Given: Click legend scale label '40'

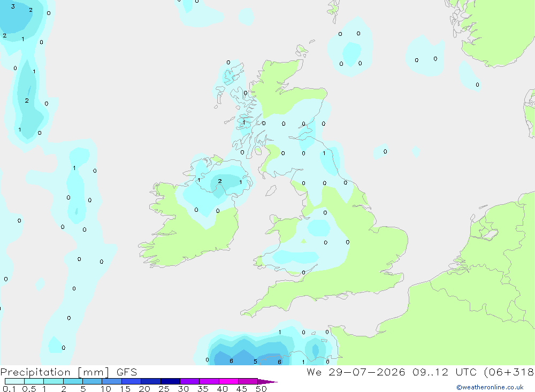Looking at the screenshot, I should [x=222, y=389].
